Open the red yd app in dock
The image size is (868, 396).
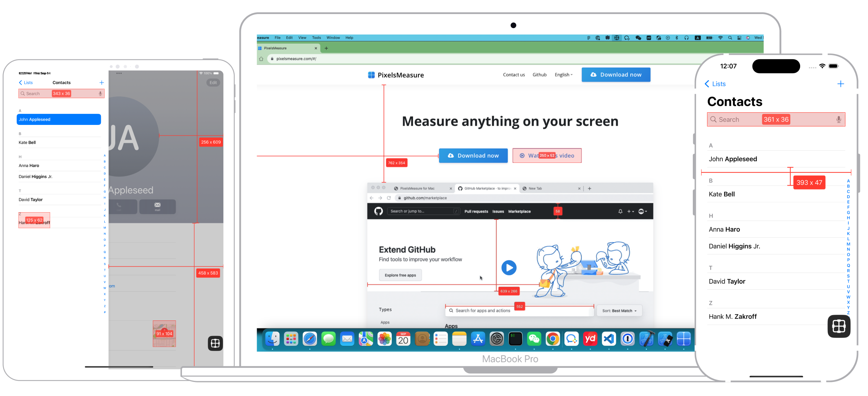590,339
